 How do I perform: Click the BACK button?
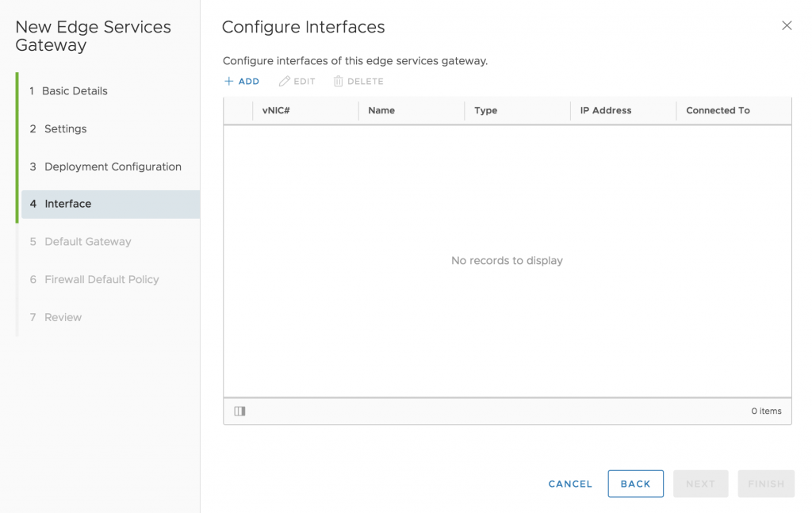click(635, 484)
